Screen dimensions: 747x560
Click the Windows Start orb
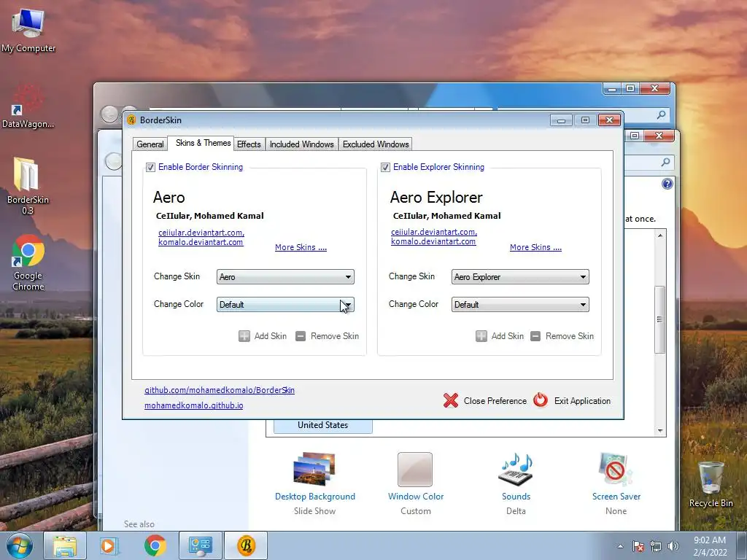(x=20, y=545)
